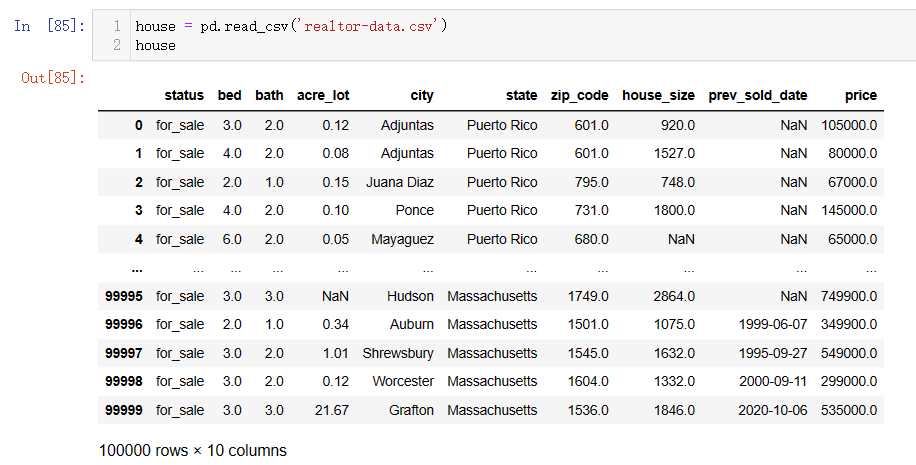Image resolution: width=916 pixels, height=465 pixels.
Task: Click the price column header
Action: tap(861, 96)
